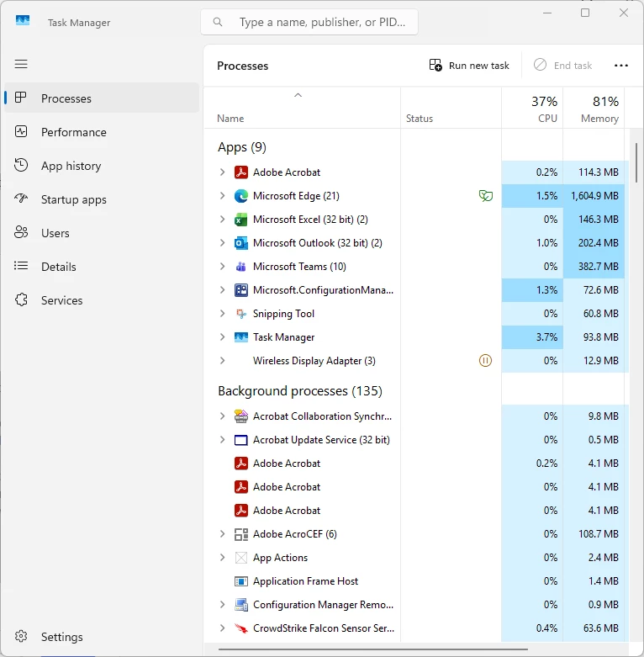Image resolution: width=644 pixels, height=657 pixels.
Task: Click the End task button
Action: point(562,66)
